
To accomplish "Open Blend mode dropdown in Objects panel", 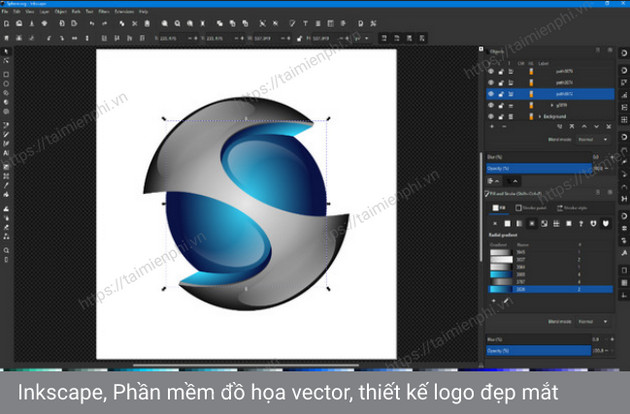I will coord(593,139).
